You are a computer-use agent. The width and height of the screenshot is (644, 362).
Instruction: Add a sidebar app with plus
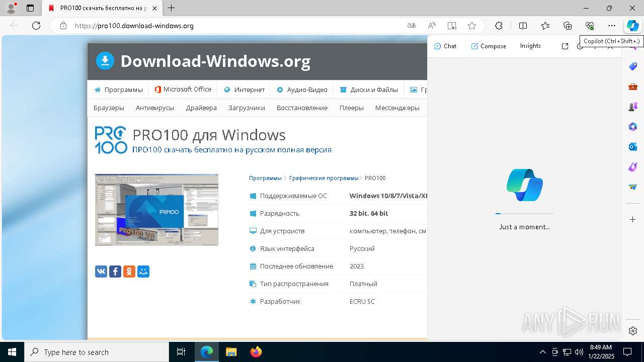pyautogui.click(x=633, y=219)
